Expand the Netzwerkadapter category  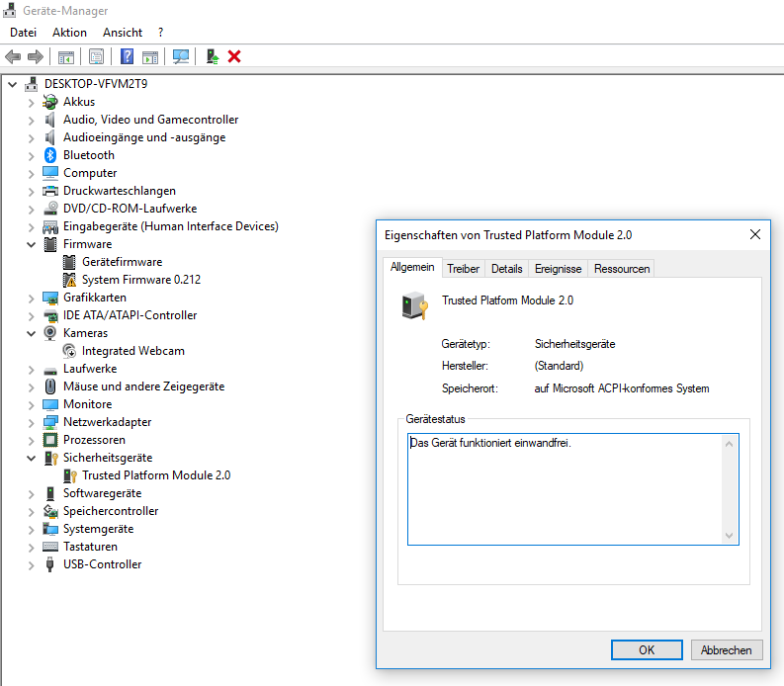click(32, 422)
